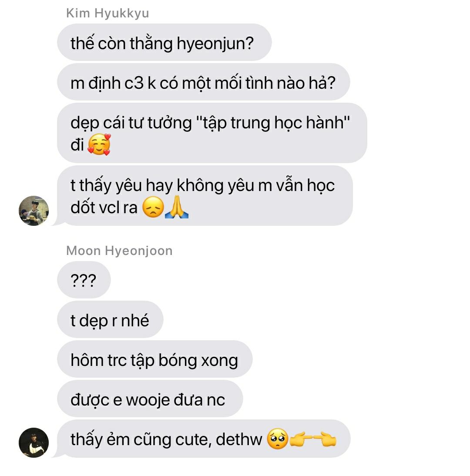
Task: Open Moon Hyeonjoon's profile avatar
Action: [x=34, y=442]
